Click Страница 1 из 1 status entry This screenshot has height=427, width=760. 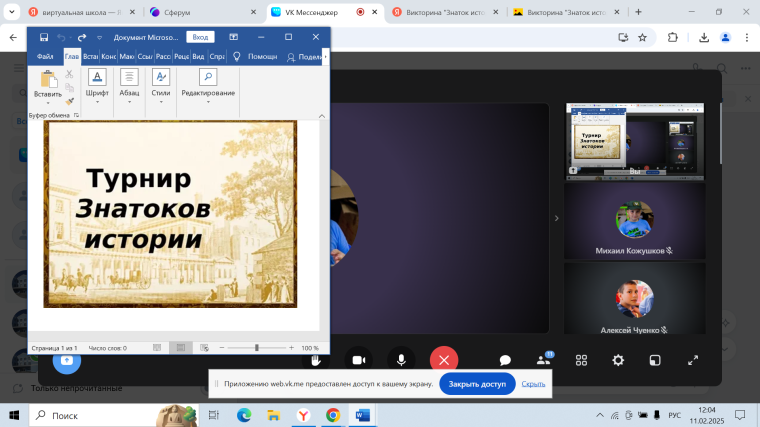tap(54, 348)
